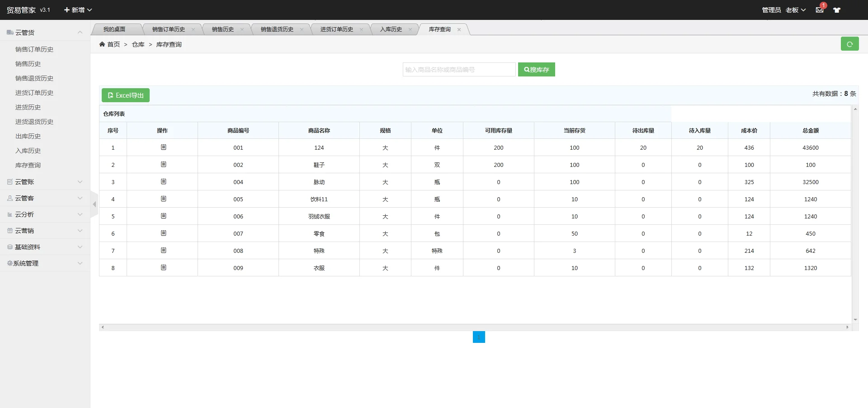Image resolution: width=868 pixels, height=408 pixels.
Task: Open the 老板 user dropdown
Action: (x=795, y=10)
